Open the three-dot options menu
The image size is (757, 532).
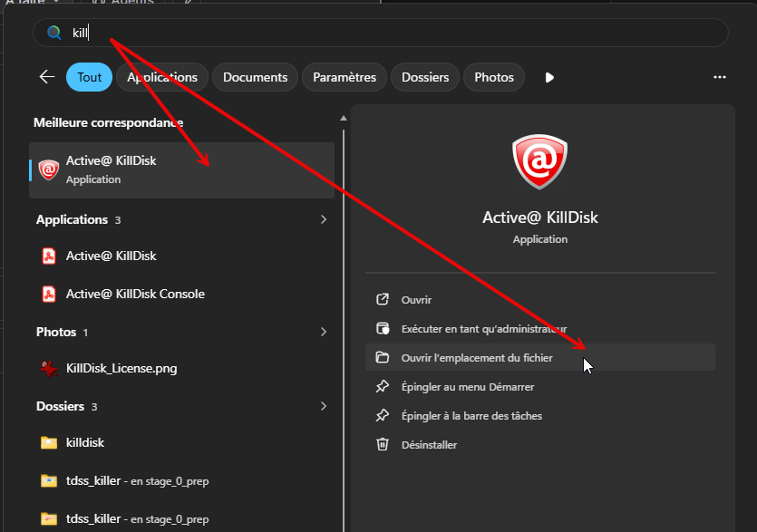[x=719, y=77]
